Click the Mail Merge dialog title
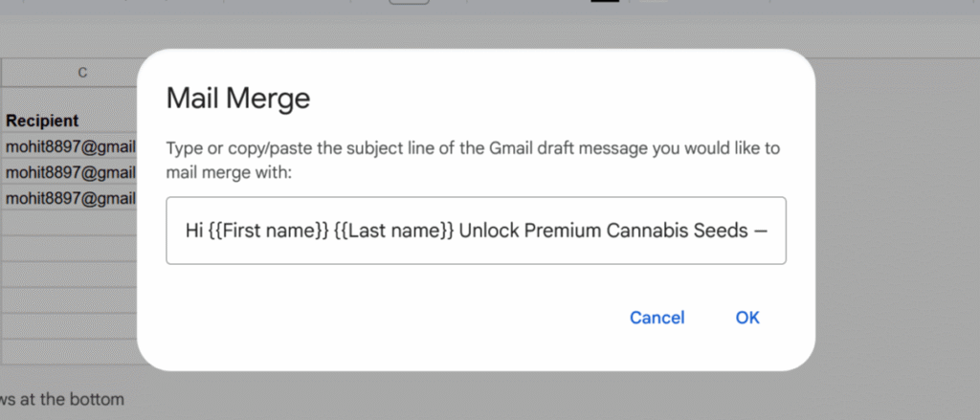The image size is (980, 420). 237,98
